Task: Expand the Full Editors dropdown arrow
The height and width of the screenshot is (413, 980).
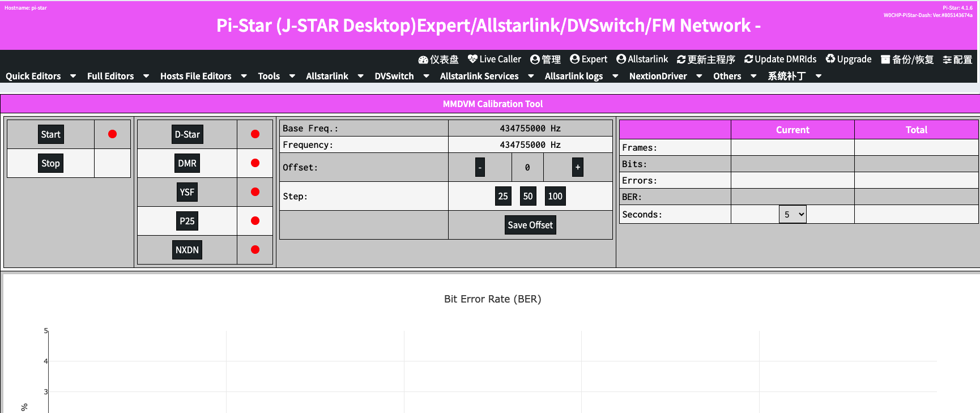Action: click(x=146, y=76)
